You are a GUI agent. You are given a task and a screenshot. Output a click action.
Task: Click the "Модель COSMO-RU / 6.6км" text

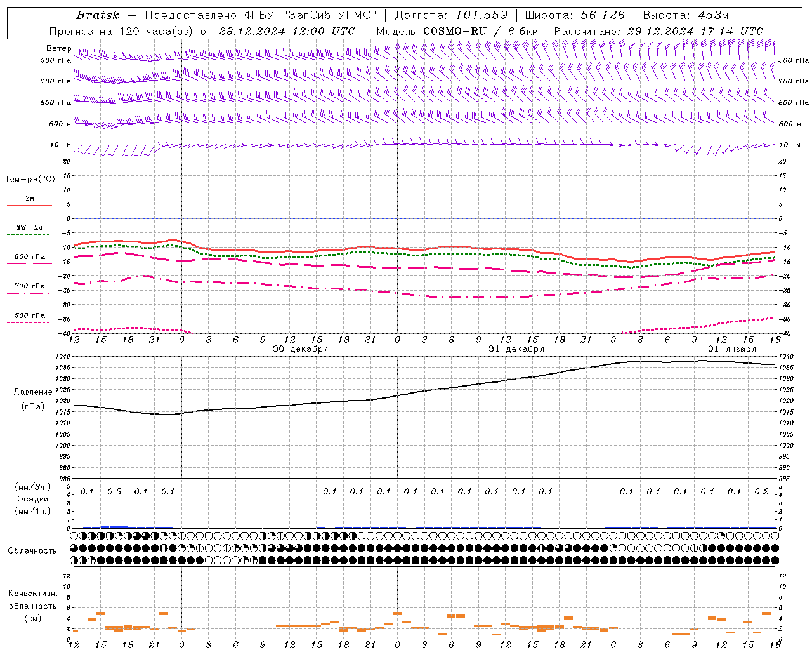[x=457, y=31]
